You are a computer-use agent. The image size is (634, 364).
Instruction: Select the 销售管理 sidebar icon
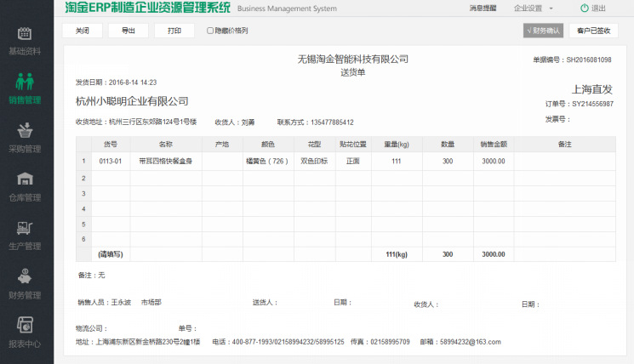[x=25, y=82]
